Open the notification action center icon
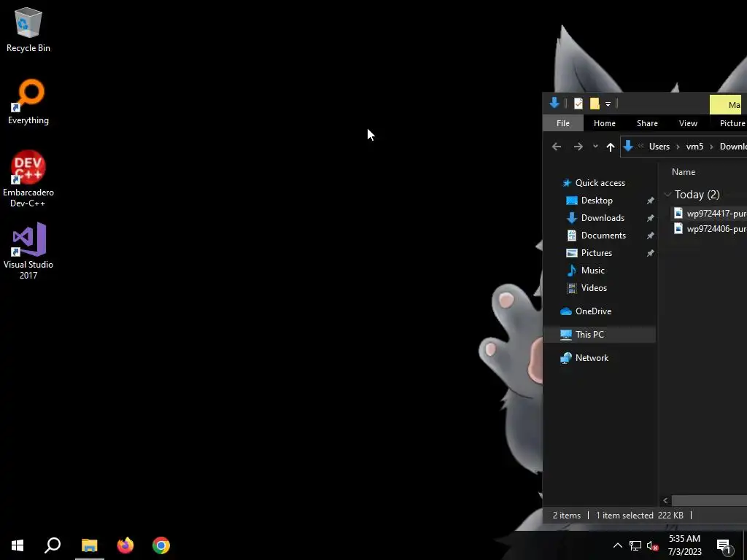Image resolution: width=747 pixels, height=560 pixels. pyautogui.click(x=724, y=545)
